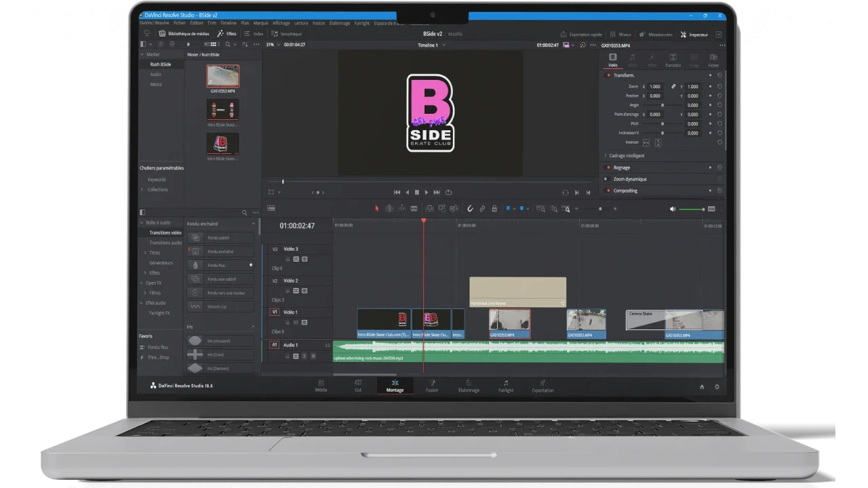Select the Transition tab in inspector
868x488 pixels.
(673, 60)
